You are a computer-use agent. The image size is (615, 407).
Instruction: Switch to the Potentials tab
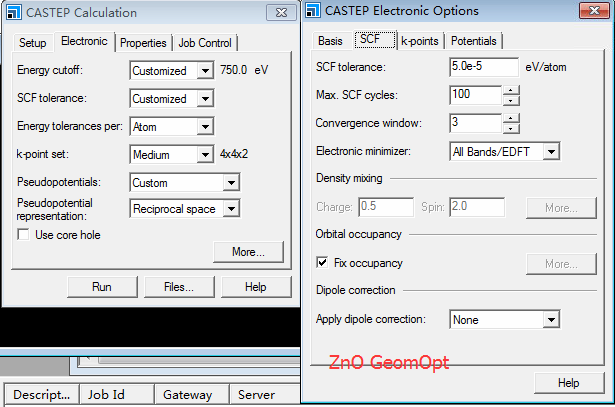[473, 41]
